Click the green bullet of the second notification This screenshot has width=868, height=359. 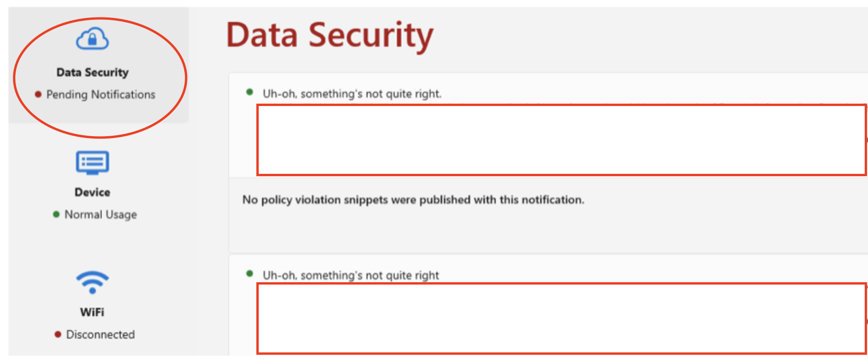point(250,274)
